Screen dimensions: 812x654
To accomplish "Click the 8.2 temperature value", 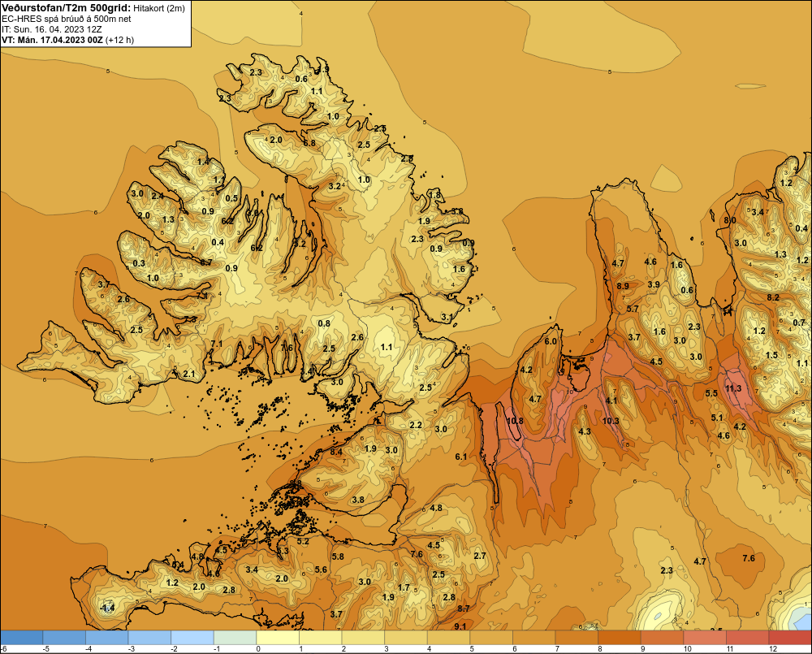I will pos(773,297).
